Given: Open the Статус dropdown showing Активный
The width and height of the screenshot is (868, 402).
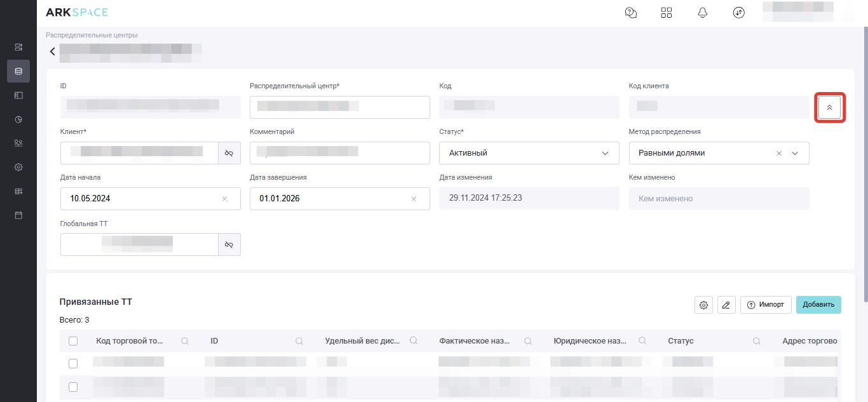Looking at the screenshot, I should (529, 153).
